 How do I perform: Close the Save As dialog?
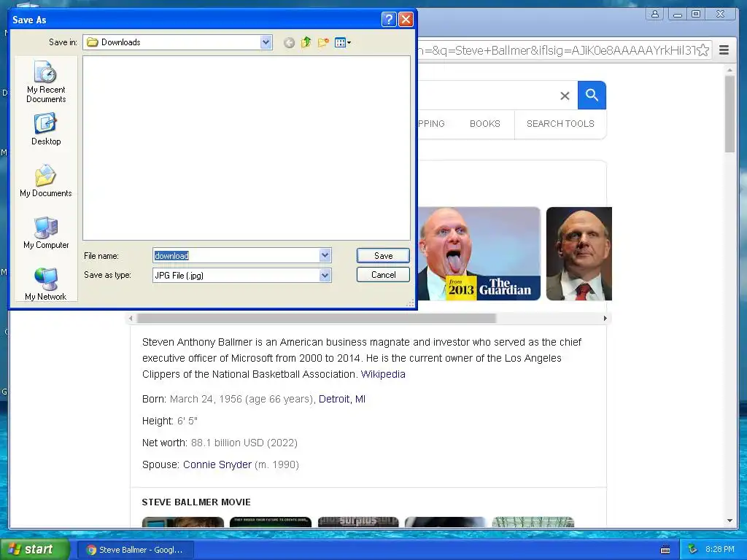(406, 20)
